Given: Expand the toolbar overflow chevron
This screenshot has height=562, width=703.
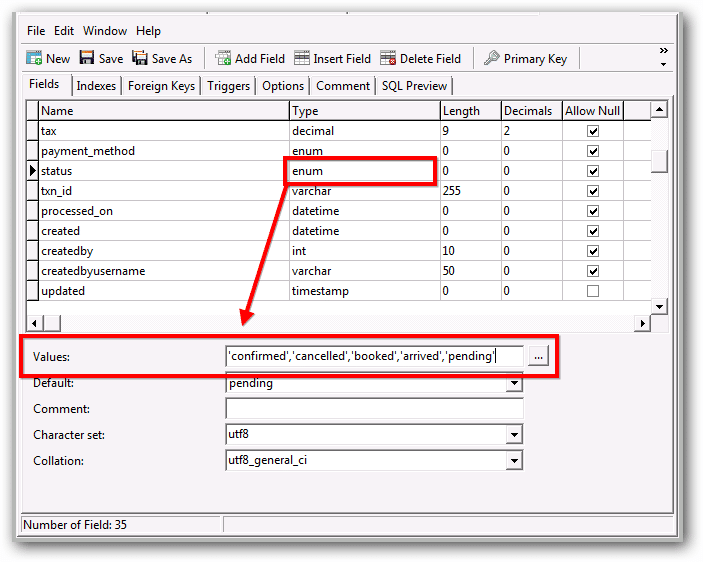Looking at the screenshot, I should pyautogui.click(x=664, y=51).
